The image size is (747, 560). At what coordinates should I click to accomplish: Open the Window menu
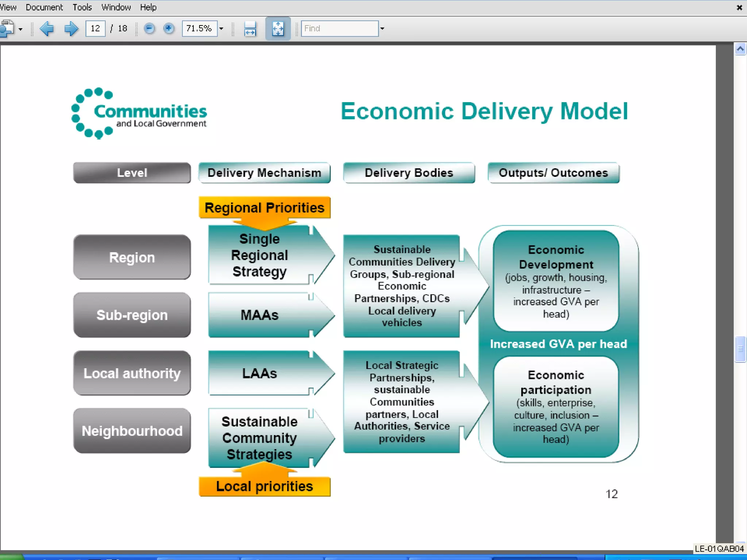pyautogui.click(x=116, y=7)
